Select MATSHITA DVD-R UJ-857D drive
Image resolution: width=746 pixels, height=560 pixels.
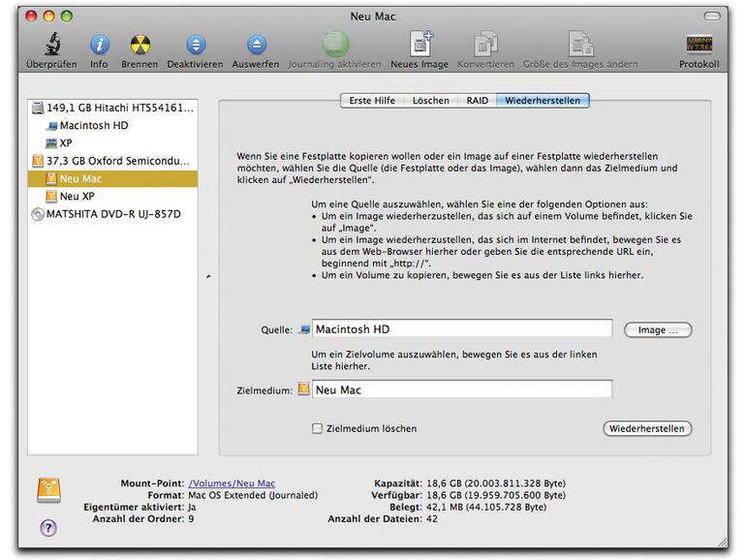coord(113,213)
